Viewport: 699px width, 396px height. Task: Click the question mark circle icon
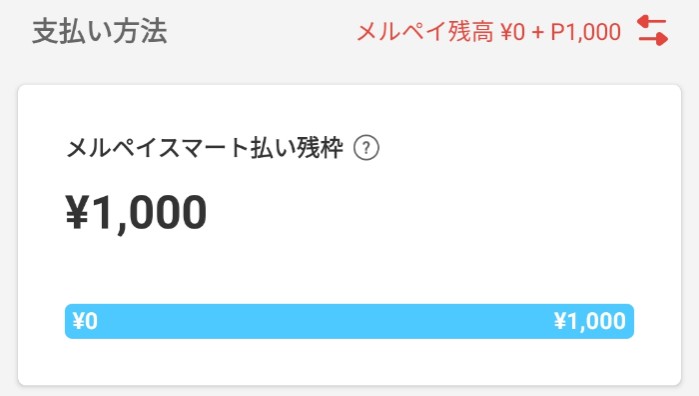[366, 148]
